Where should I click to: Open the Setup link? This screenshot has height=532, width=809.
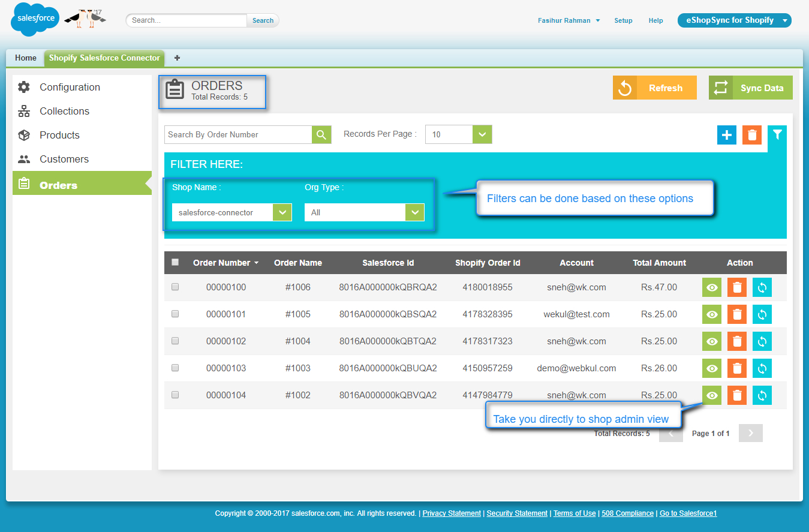(623, 20)
